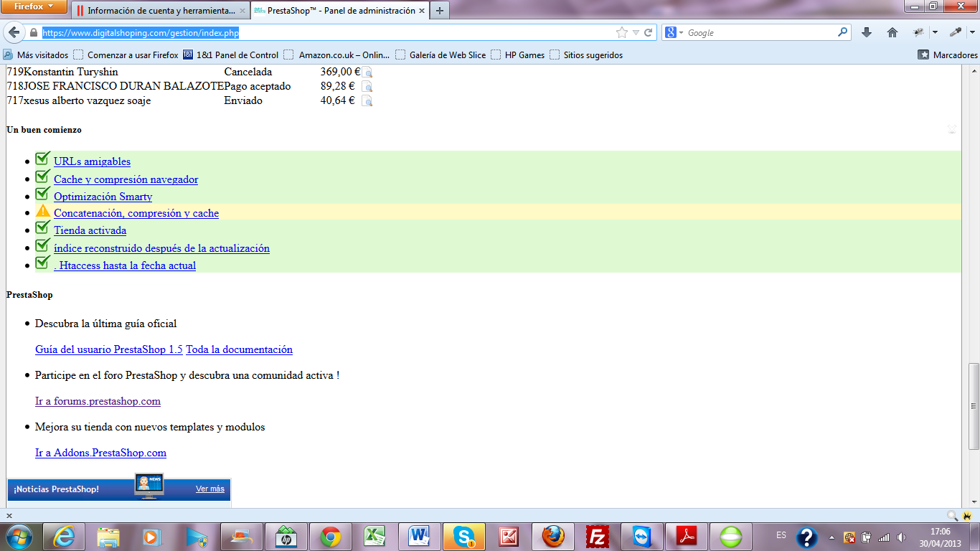Image resolution: width=980 pixels, height=551 pixels.
Task: Close the PrestaShop administration tab
Action: tap(421, 11)
